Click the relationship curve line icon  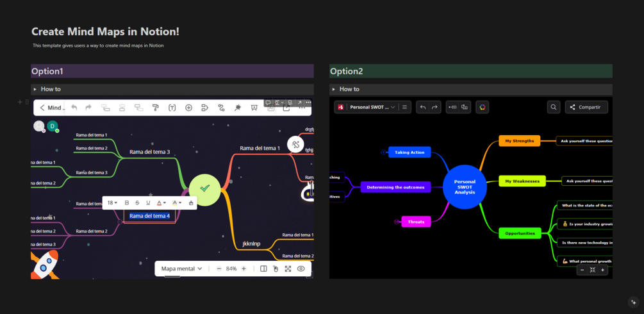point(221,108)
